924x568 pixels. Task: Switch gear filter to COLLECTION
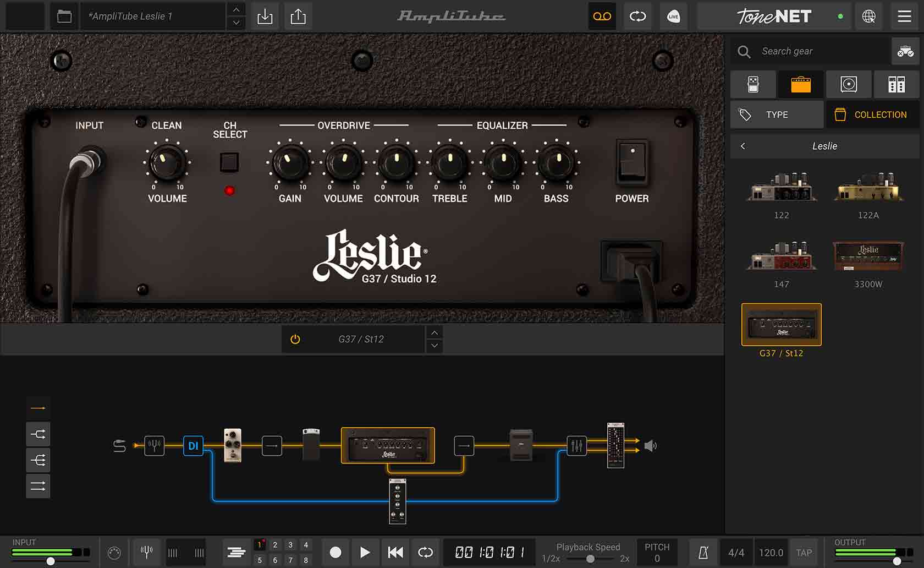click(x=873, y=114)
